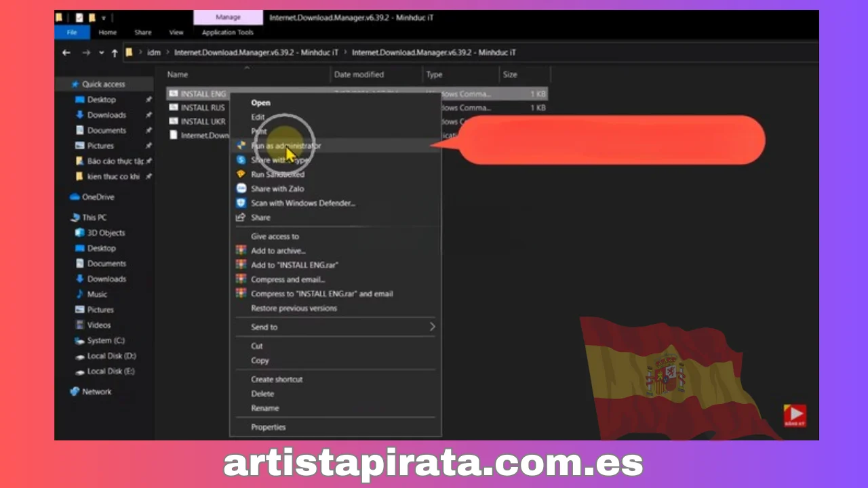
Task: Sort files by the Size column
Action: (x=510, y=75)
